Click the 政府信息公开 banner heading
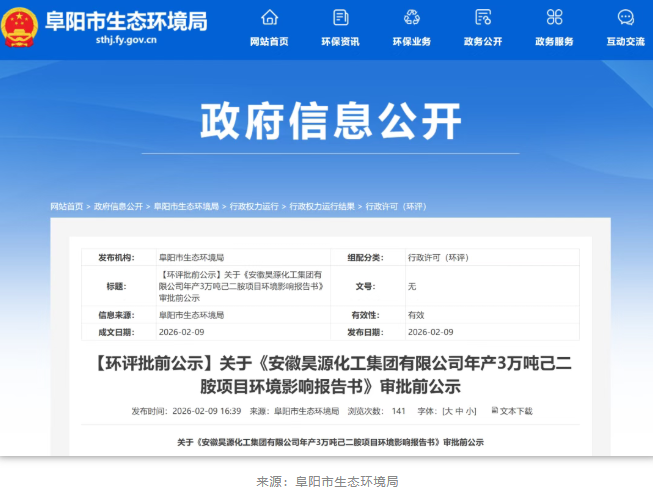Screen dimensions: 653x494 (331, 121)
